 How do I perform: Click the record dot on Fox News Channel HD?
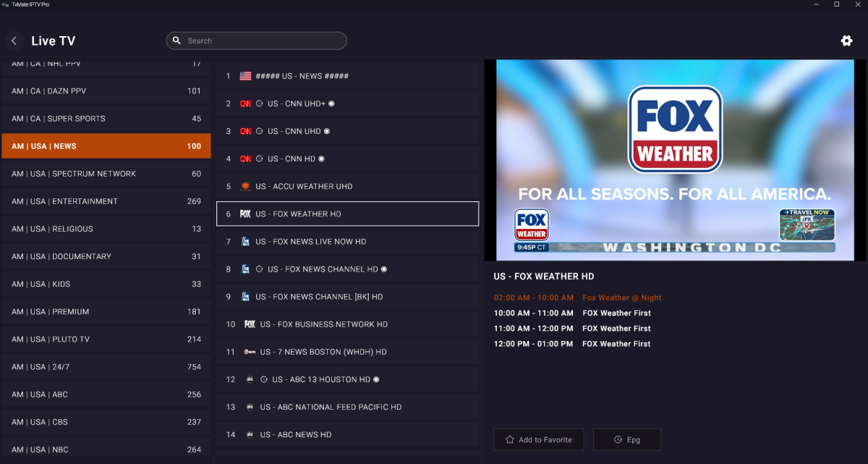click(x=384, y=269)
